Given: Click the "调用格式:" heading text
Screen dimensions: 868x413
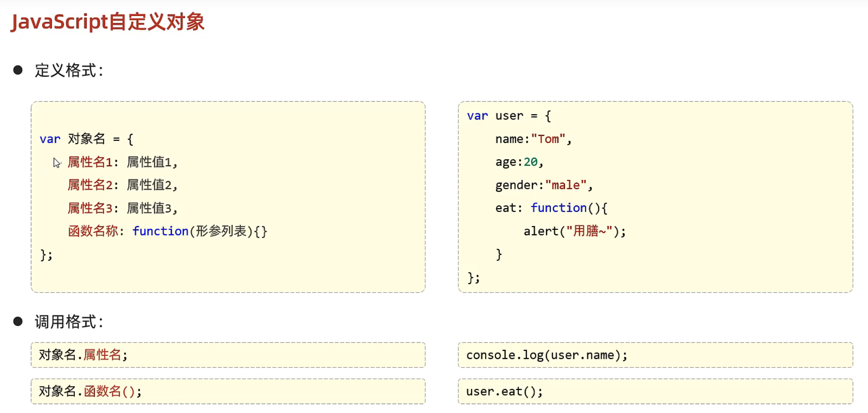Looking at the screenshot, I should click(x=69, y=322).
